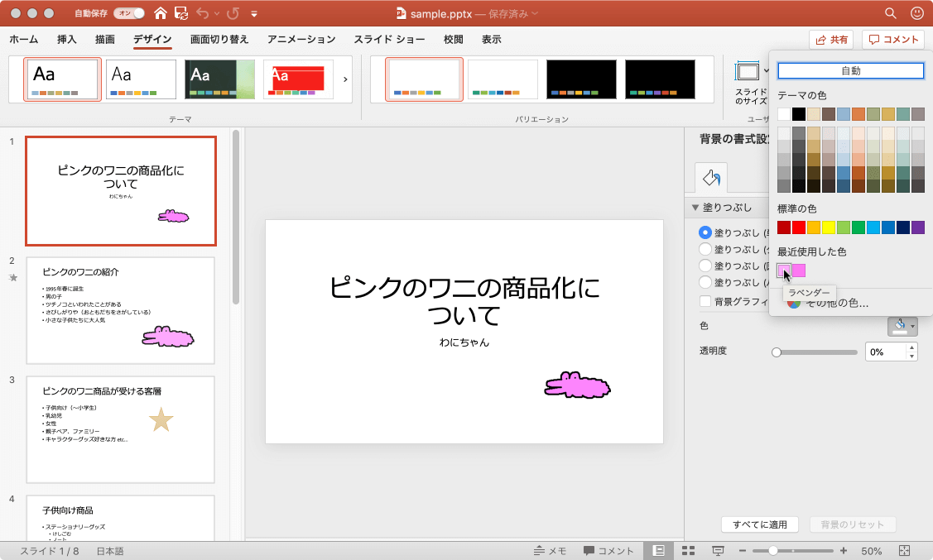Click the Home icon in title bar
The width and height of the screenshot is (933, 560).
pyautogui.click(x=160, y=13)
